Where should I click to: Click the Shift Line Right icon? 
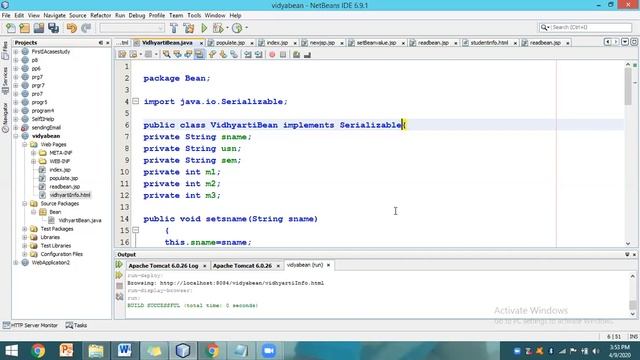[x=258, y=54]
